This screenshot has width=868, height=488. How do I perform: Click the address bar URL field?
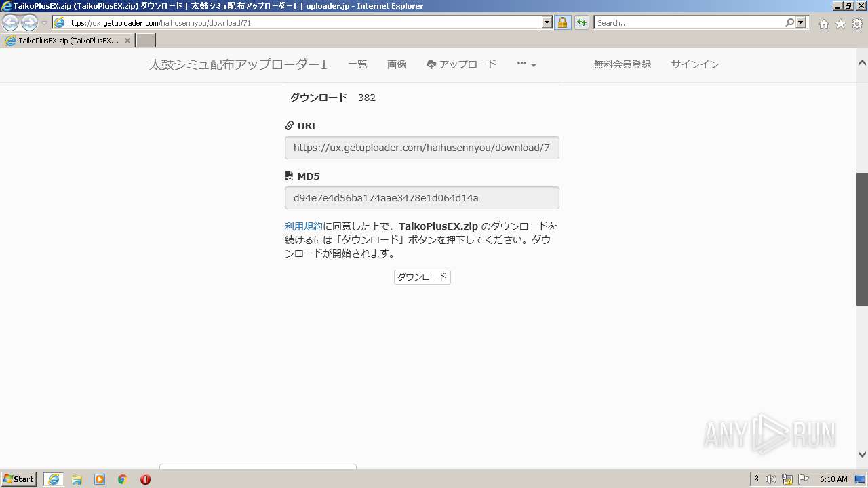(x=297, y=23)
